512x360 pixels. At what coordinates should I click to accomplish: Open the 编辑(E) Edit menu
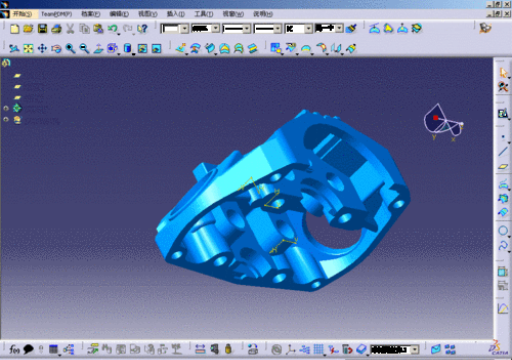(119, 14)
